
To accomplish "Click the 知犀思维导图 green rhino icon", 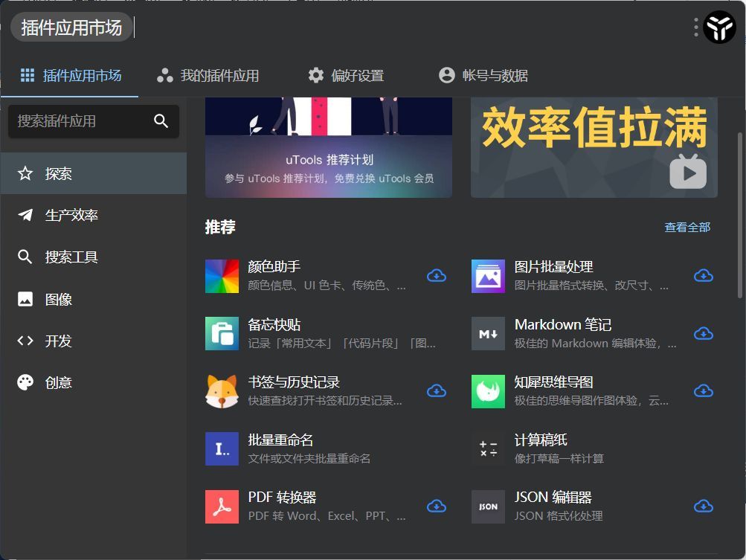I will click(x=488, y=391).
